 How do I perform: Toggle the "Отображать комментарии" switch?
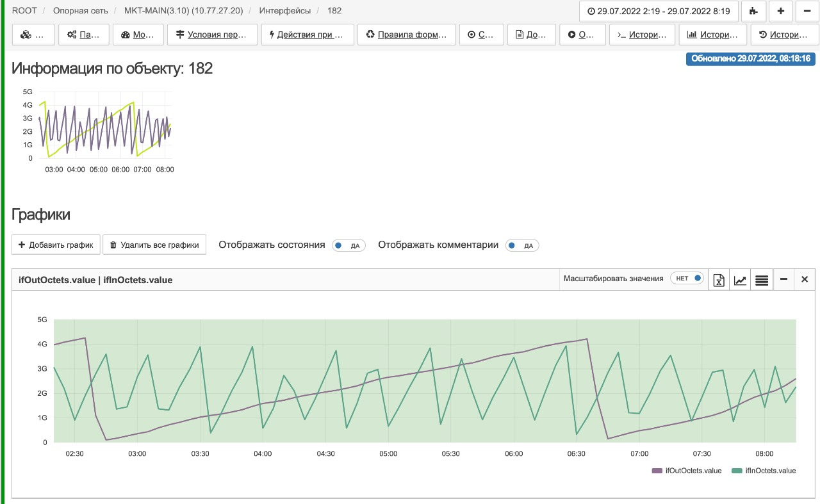coord(522,245)
